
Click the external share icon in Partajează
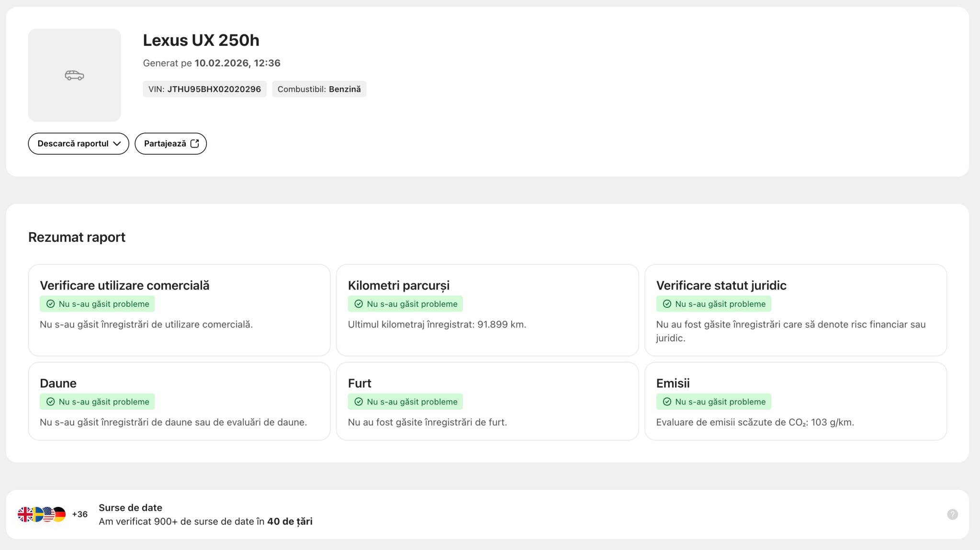pyautogui.click(x=194, y=144)
